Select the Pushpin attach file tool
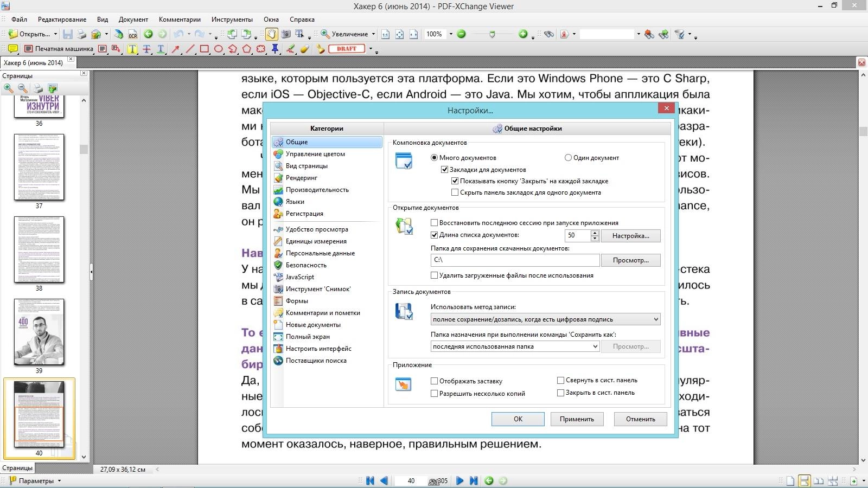The width and height of the screenshot is (868, 488). pos(275,49)
